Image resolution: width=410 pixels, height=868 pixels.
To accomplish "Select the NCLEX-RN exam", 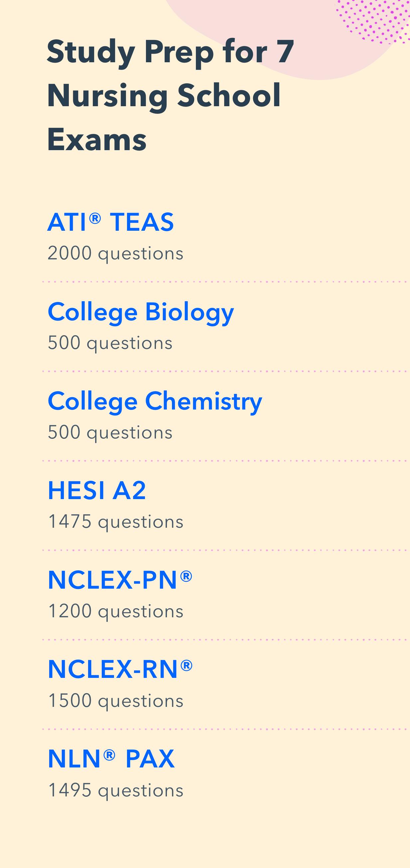I will click(113, 670).
